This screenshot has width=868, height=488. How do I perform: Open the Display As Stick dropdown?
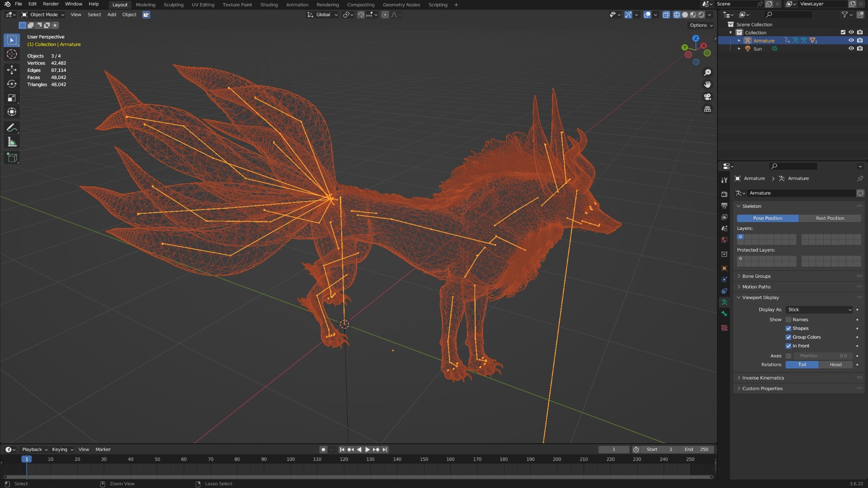point(819,310)
